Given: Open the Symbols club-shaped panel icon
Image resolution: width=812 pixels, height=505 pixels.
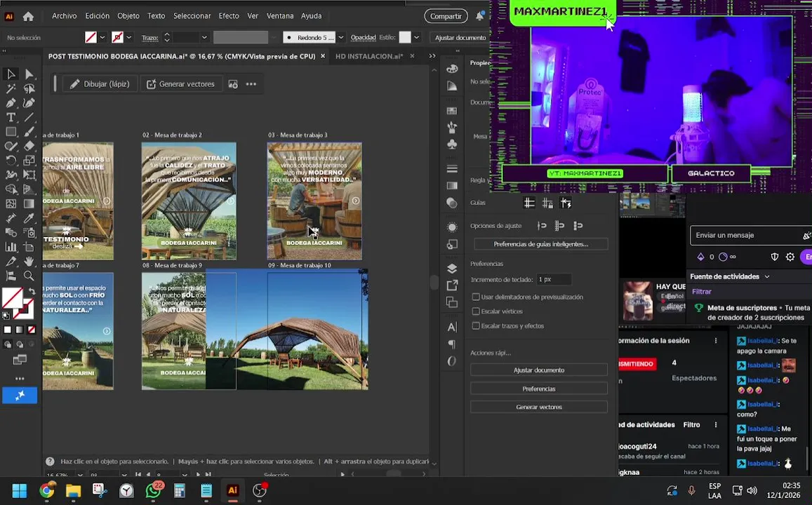Looking at the screenshot, I should tap(452, 145).
